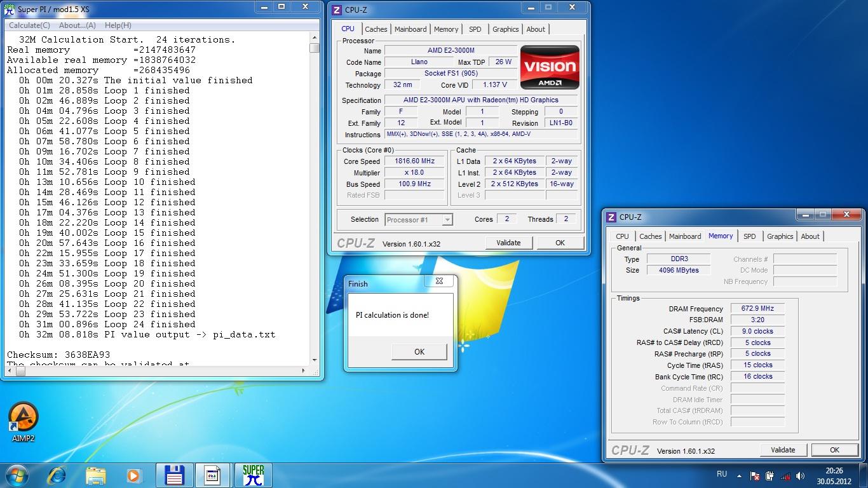868x488 pixels.
Task: Click the Bank Cycle Time value 16 clocks
Action: click(757, 377)
